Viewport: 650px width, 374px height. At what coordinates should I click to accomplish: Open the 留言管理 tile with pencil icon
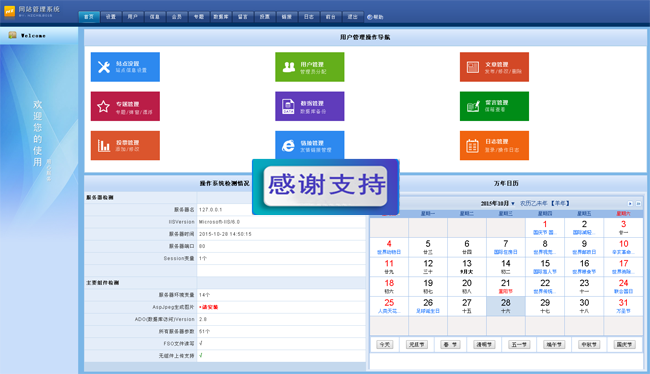coord(494,106)
